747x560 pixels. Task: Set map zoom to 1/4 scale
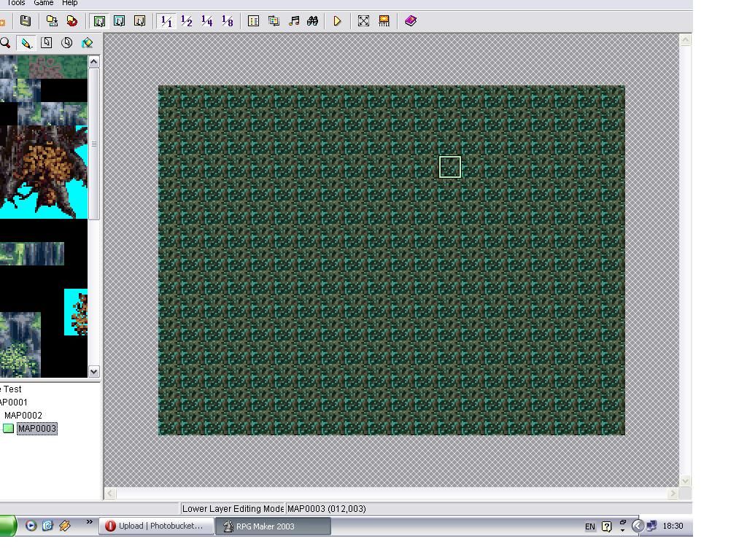207,21
